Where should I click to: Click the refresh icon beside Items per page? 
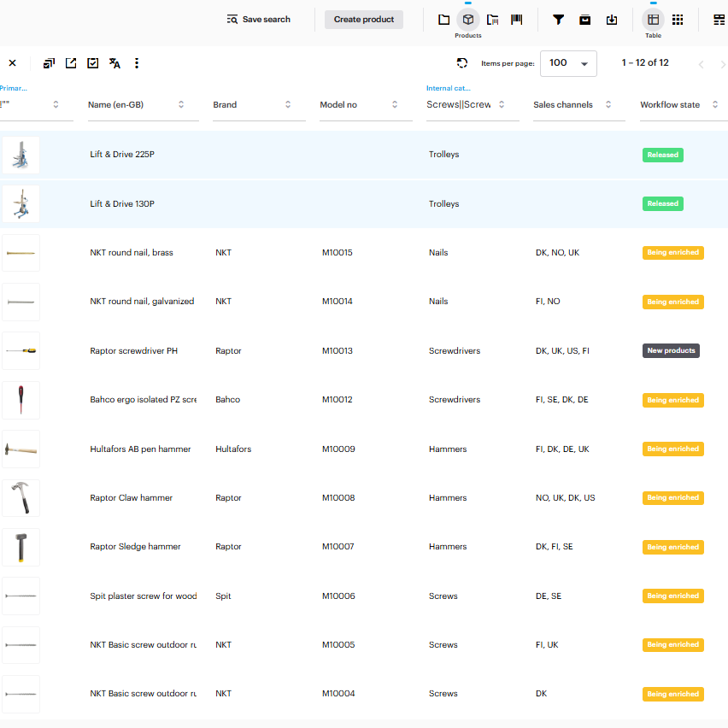coord(462,63)
